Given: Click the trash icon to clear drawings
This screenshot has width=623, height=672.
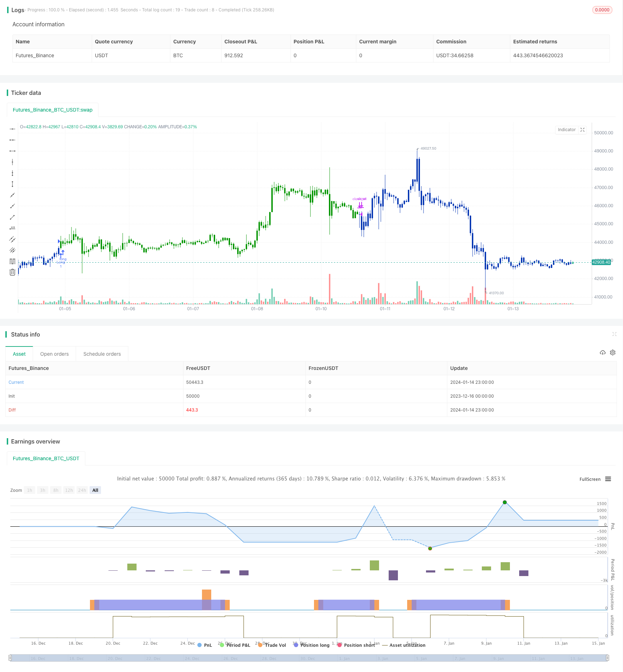Looking at the screenshot, I should click(x=12, y=272).
